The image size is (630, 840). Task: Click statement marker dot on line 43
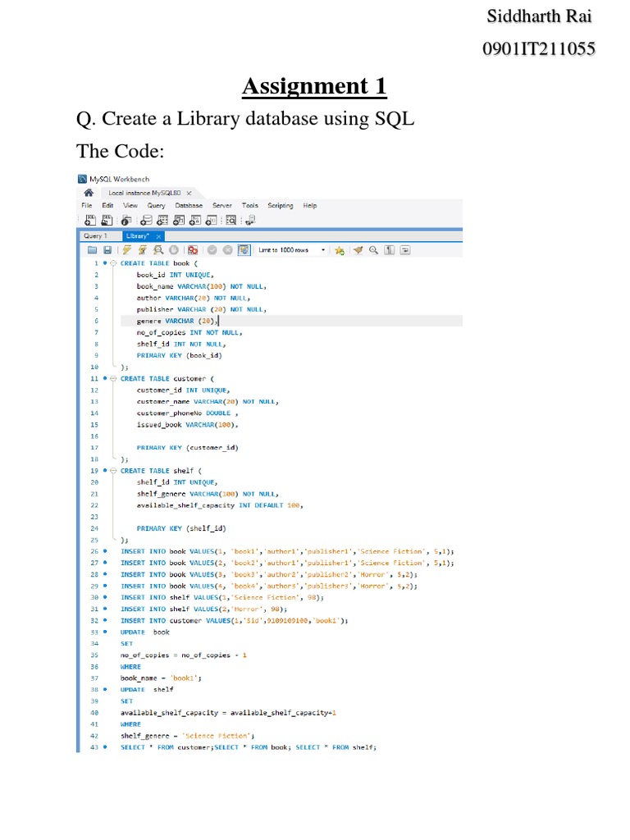[105, 746]
